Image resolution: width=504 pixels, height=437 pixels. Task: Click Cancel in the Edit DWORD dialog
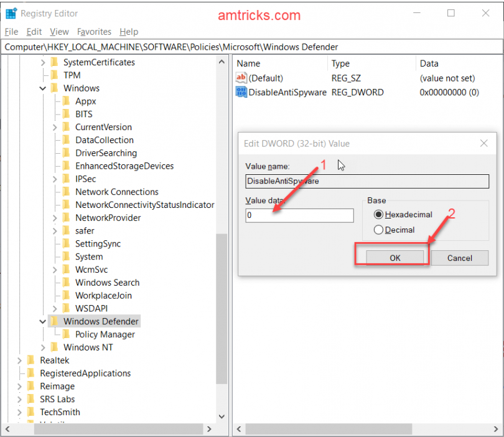[x=459, y=258]
